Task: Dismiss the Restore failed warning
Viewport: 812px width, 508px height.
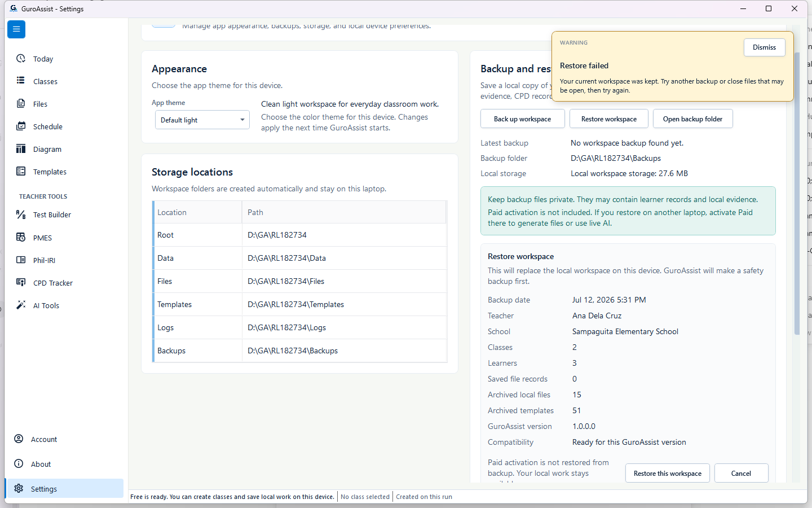Action: 764,47
